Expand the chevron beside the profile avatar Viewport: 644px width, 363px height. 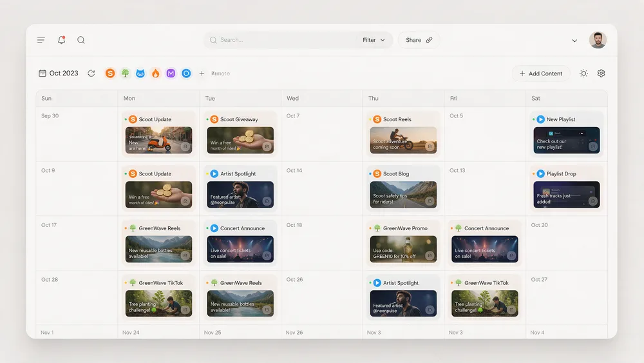tap(574, 41)
